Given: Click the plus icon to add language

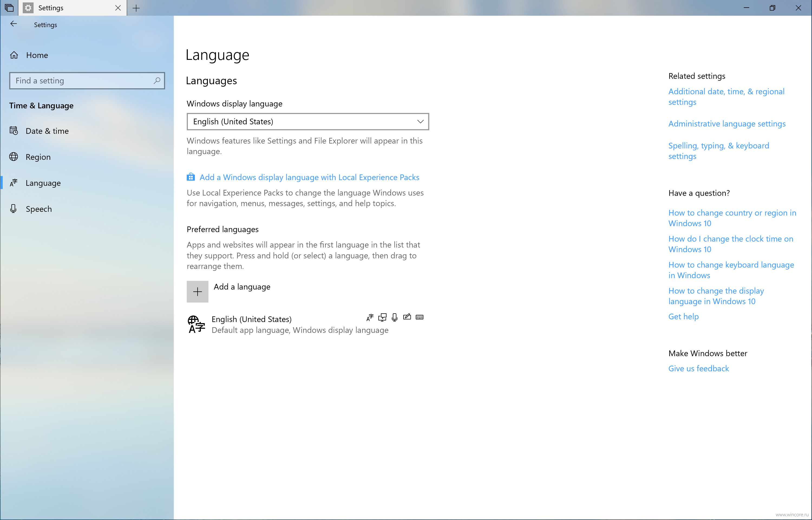Looking at the screenshot, I should [198, 291].
